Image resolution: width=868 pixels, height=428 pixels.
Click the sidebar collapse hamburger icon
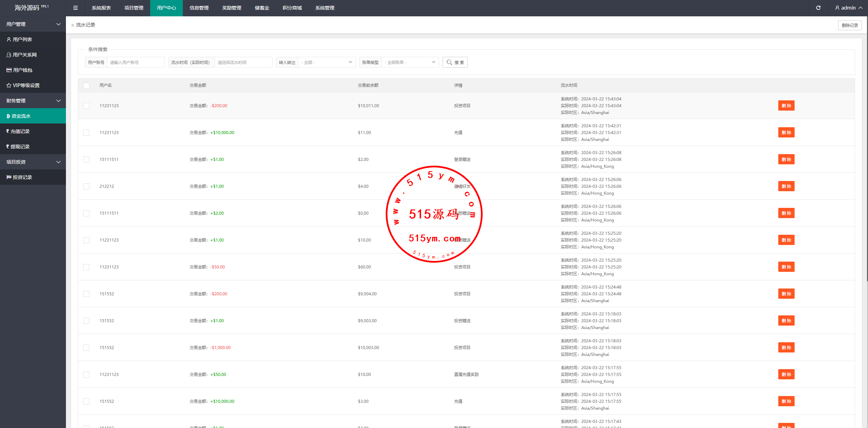75,8
